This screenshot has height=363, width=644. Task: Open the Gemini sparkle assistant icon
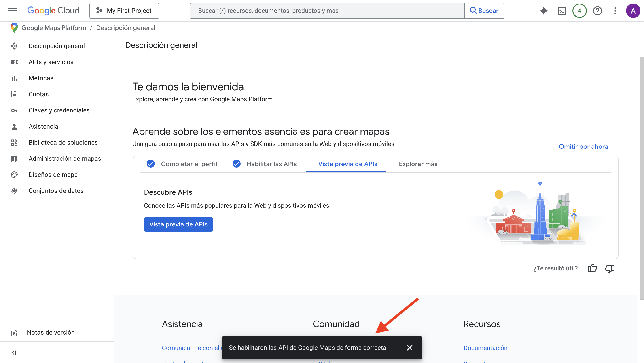point(544,11)
